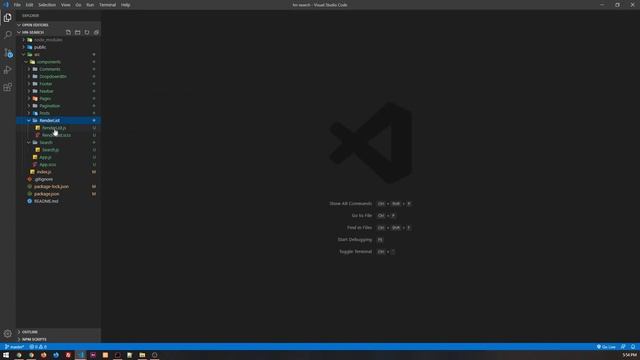This screenshot has width=640, height=360.
Task: Click the Collapse Folders icon in explorer
Action: coord(96,32)
